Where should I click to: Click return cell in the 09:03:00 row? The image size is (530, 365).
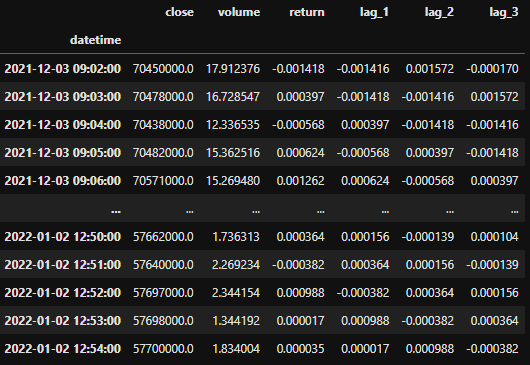[300, 97]
